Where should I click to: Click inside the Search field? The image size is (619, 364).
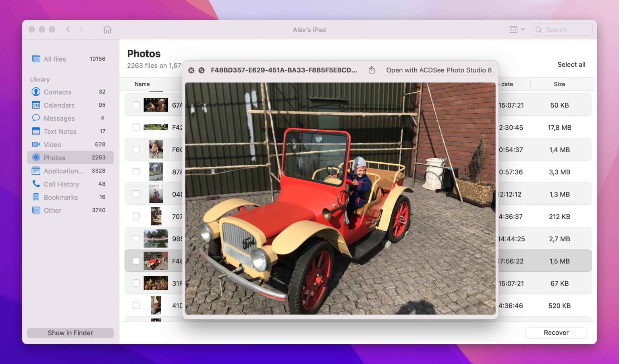[x=562, y=29]
